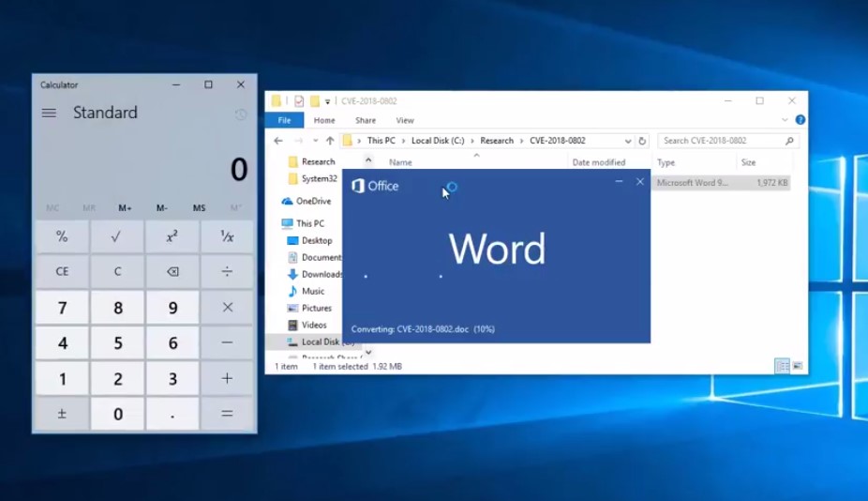Viewport: 868px width, 501px height.
Task: Go up one folder with up arrow
Action: [330, 141]
